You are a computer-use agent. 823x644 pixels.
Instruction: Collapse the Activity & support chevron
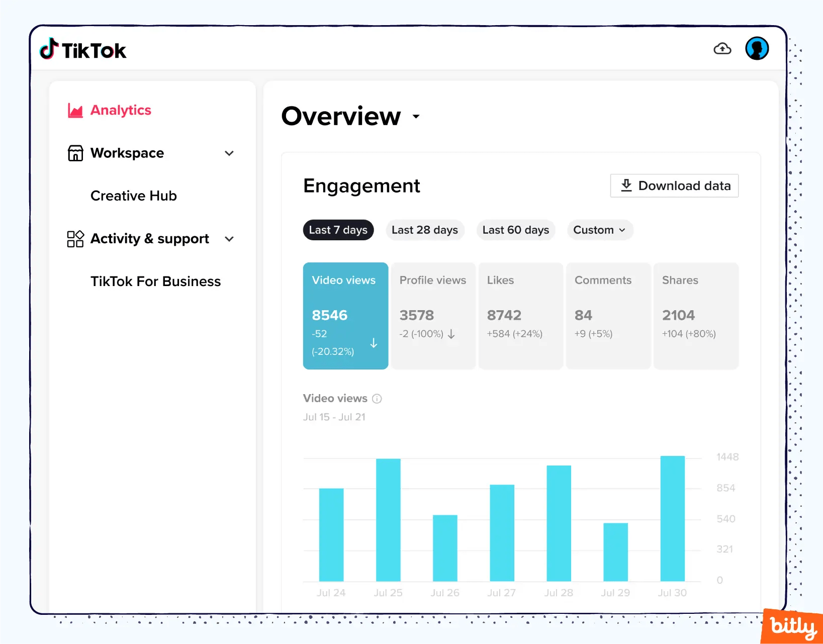coord(229,239)
